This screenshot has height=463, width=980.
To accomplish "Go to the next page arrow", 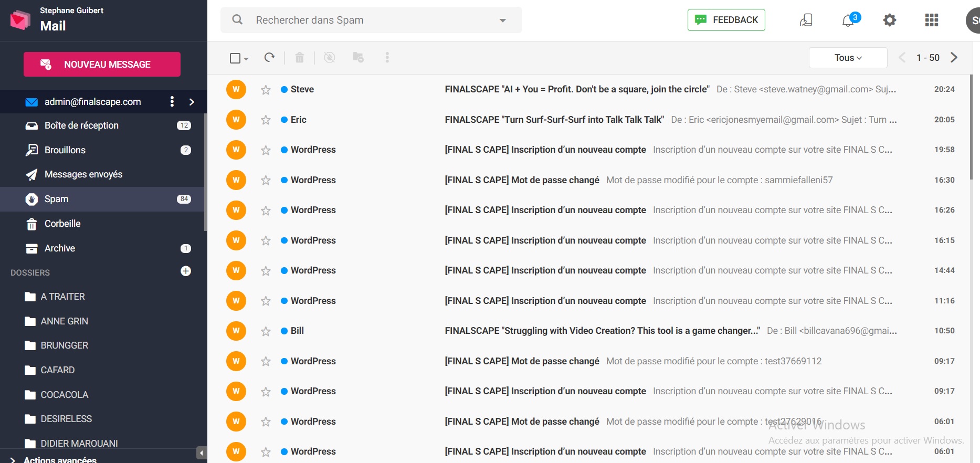I will (x=954, y=57).
